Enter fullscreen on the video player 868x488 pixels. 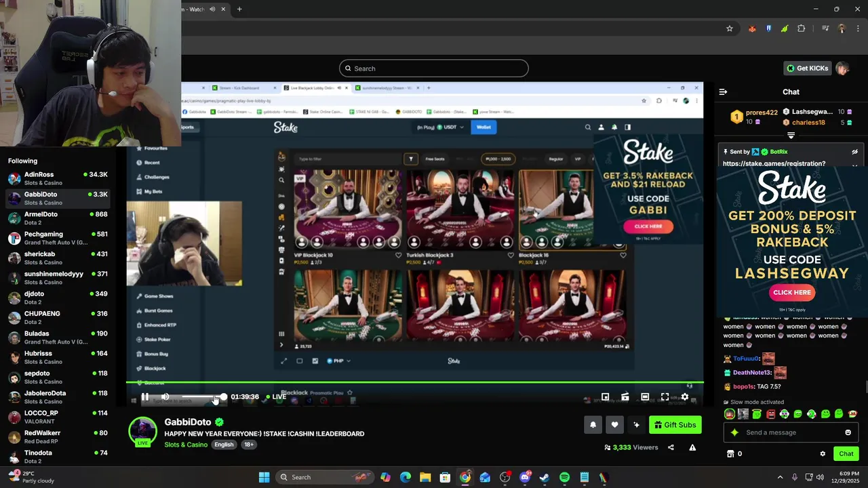pyautogui.click(x=665, y=396)
